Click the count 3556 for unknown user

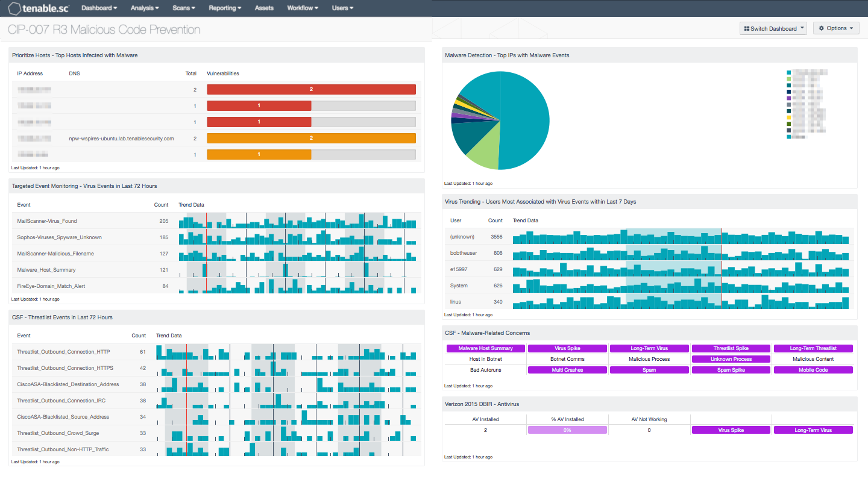point(497,237)
